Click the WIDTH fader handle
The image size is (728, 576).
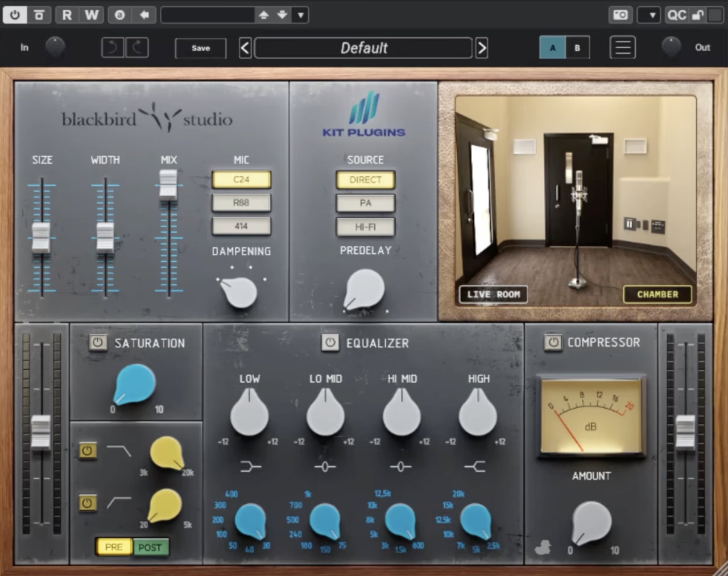coord(105,237)
